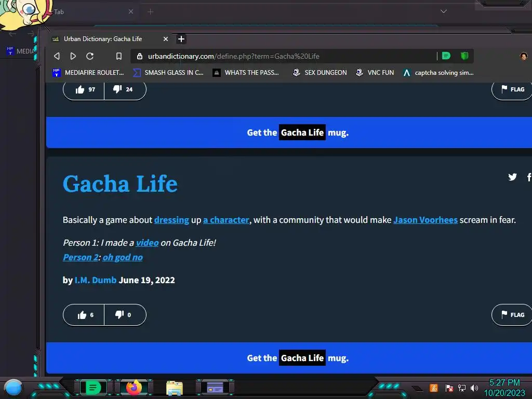Open green notes app in taskbar
The image size is (532, 399).
[93, 388]
